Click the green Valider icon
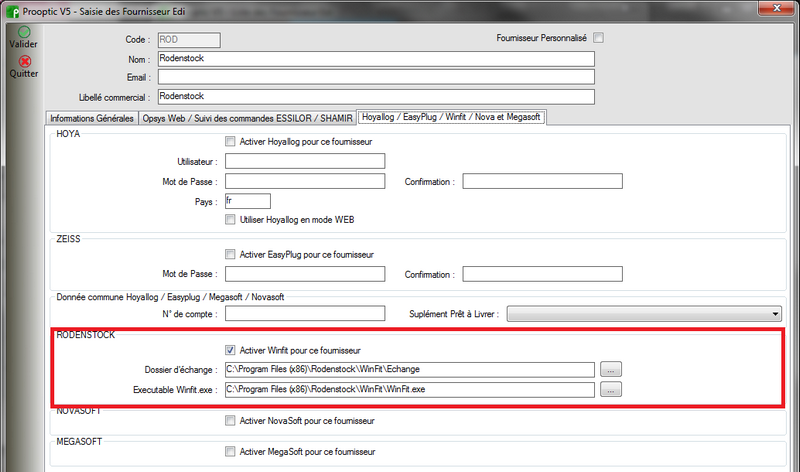The width and height of the screenshot is (800, 472). click(24, 32)
